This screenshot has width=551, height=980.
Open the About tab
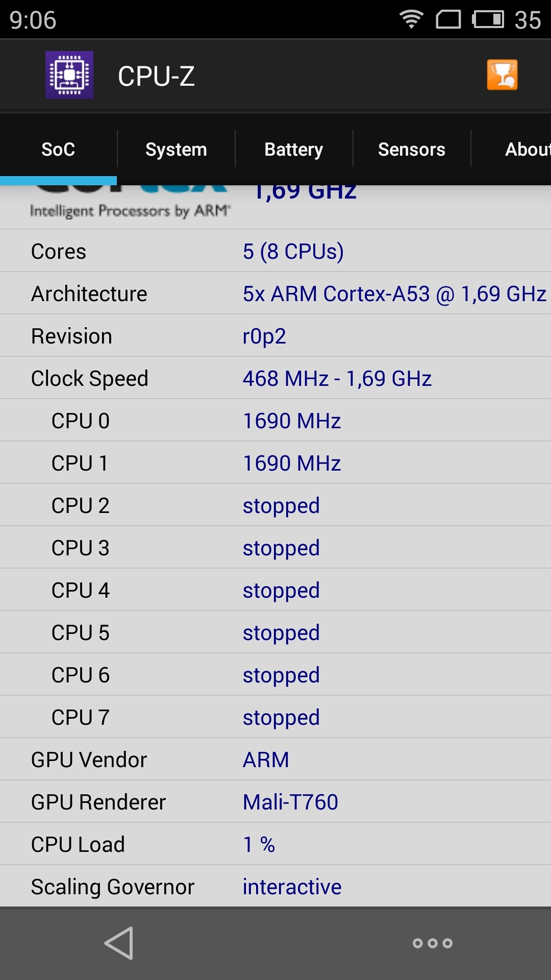tap(511, 149)
